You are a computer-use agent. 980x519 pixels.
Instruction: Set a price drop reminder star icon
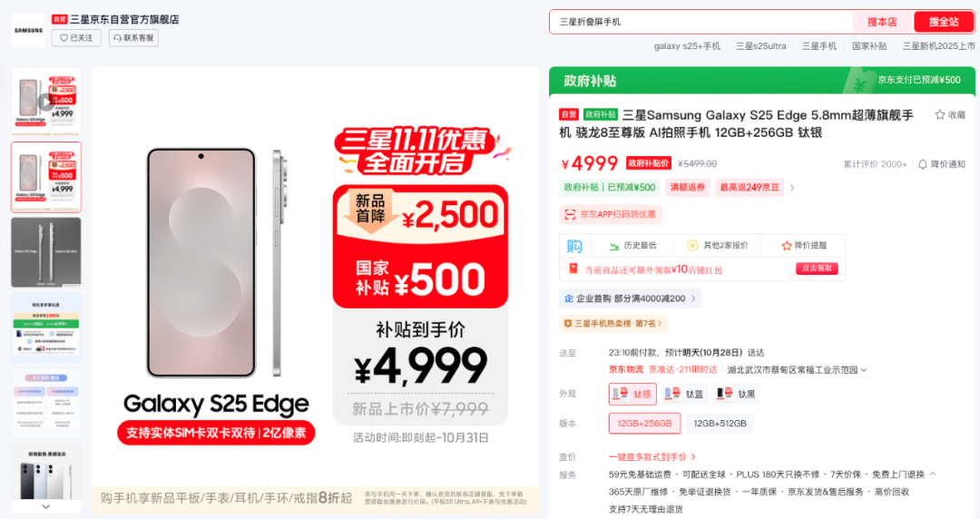click(787, 246)
